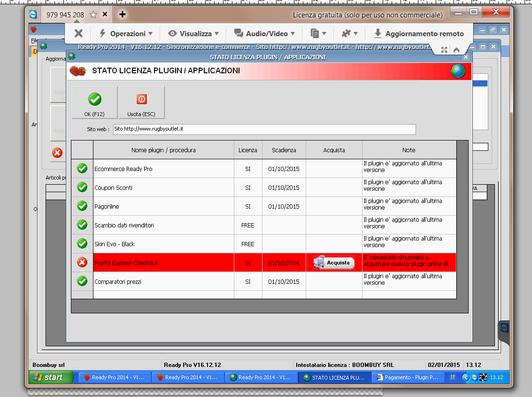532x397 pixels.
Task: Close the Stato Licenza Plugin dialog
Action: pyautogui.click(x=465, y=57)
